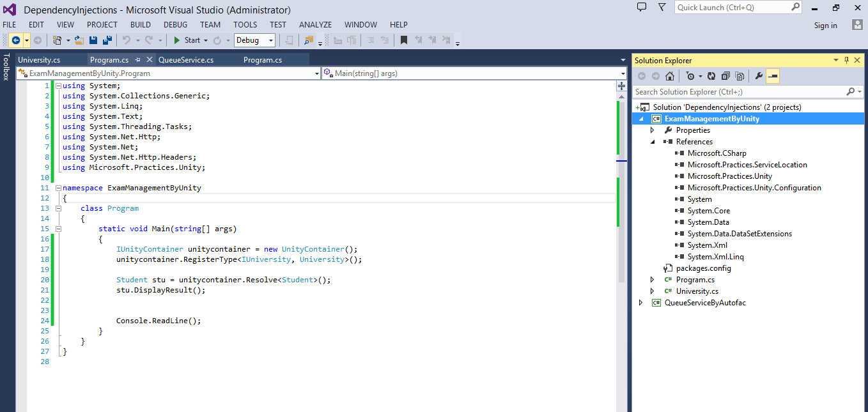868x412 pixels.
Task: Close the active Program.cs tab
Action: 150,60
